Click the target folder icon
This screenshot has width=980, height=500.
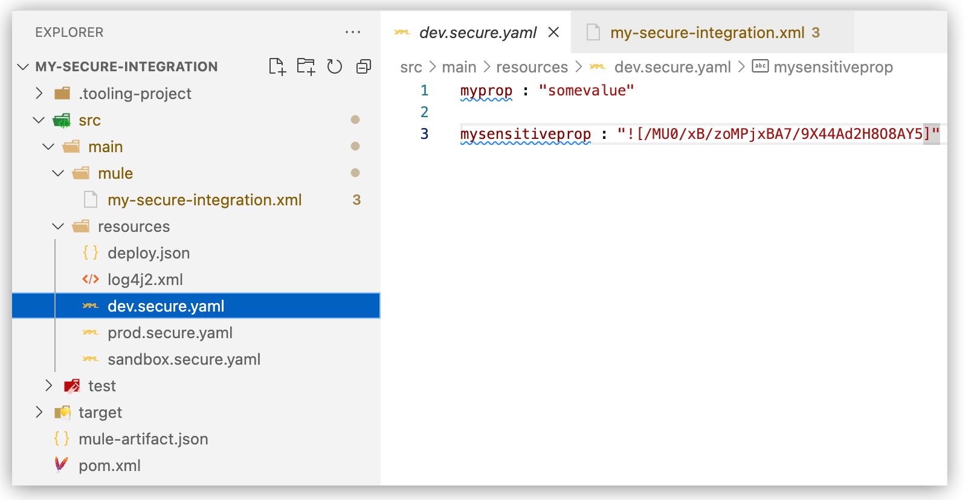click(62, 412)
